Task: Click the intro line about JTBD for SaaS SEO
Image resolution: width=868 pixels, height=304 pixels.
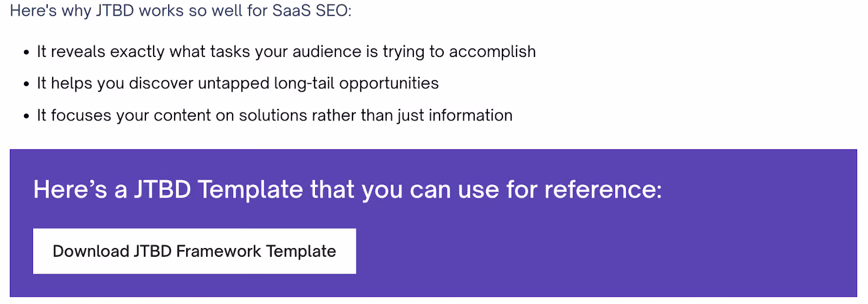Action: click(x=181, y=11)
